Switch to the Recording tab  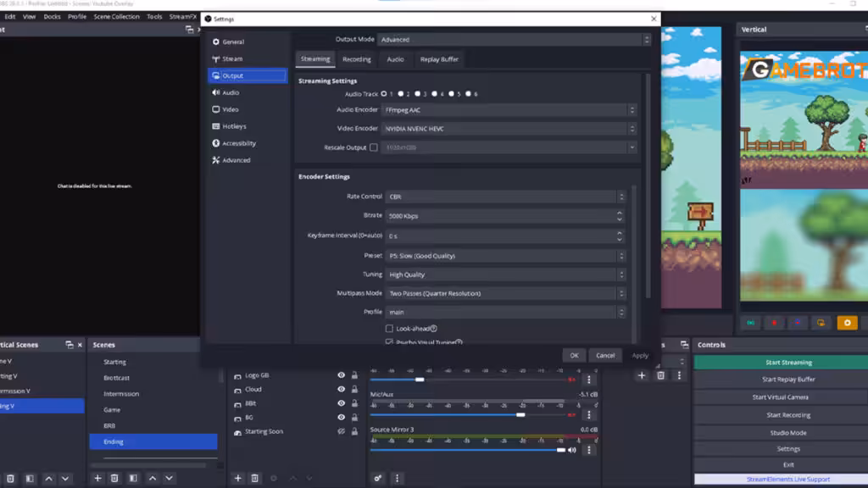pyautogui.click(x=357, y=59)
